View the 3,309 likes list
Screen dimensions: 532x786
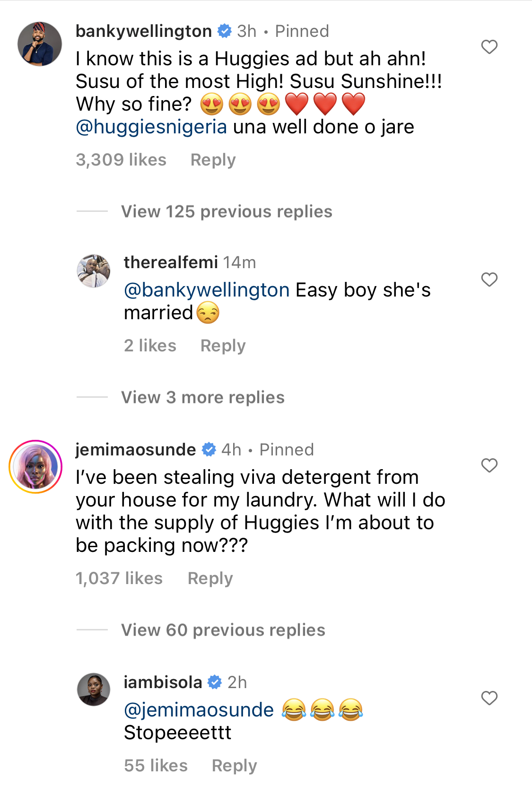click(x=121, y=160)
